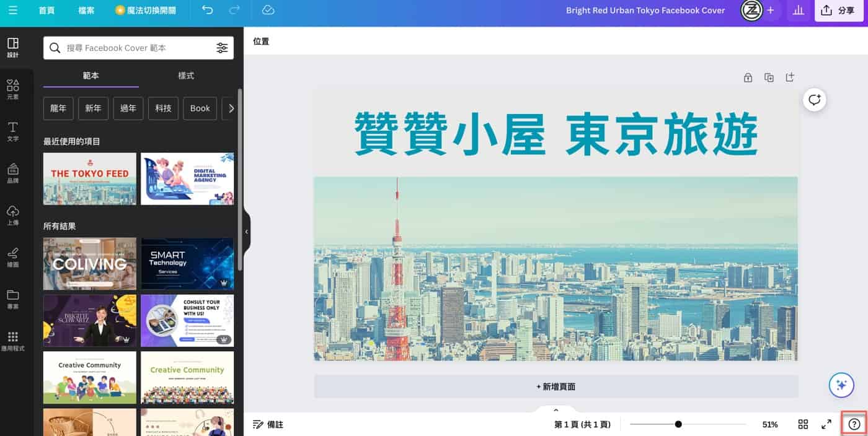Screen dimensions: 868x436
Task: Click the Facebook Cover template search field
Action: click(x=138, y=48)
